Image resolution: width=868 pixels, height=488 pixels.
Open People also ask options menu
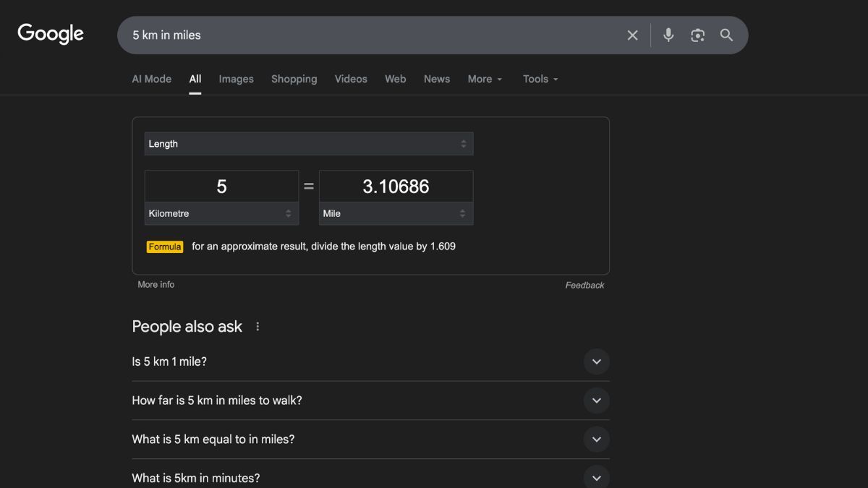pyautogui.click(x=258, y=327)
